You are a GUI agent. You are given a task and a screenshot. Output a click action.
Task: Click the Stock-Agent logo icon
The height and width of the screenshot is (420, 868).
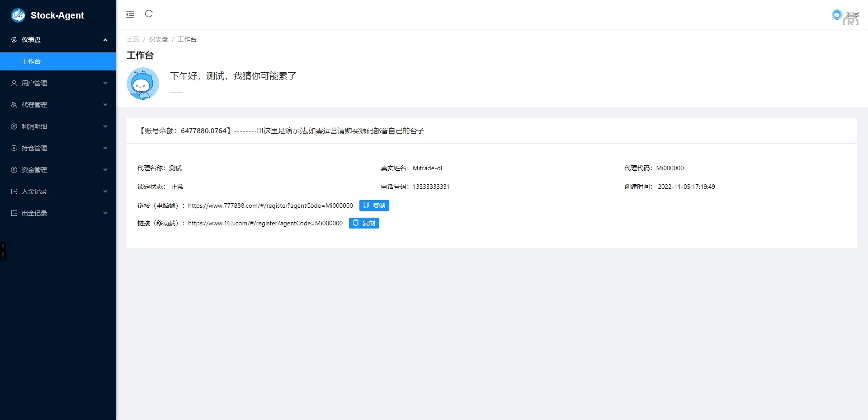[18, 15]
